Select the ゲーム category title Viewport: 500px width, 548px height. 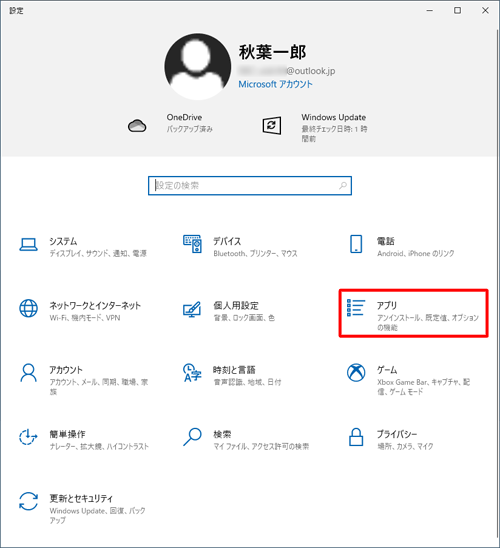(x=387, y=370)
